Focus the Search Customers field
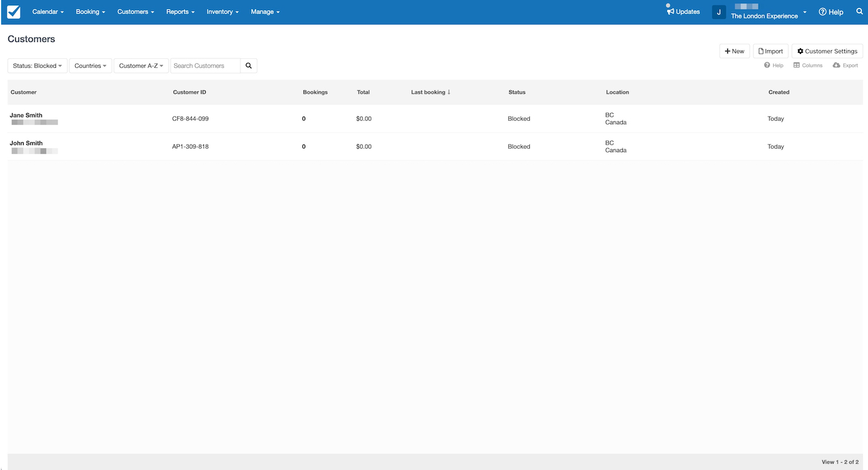Image resolution: width=868 pixels, height=470 pixels. coord(206,66)
